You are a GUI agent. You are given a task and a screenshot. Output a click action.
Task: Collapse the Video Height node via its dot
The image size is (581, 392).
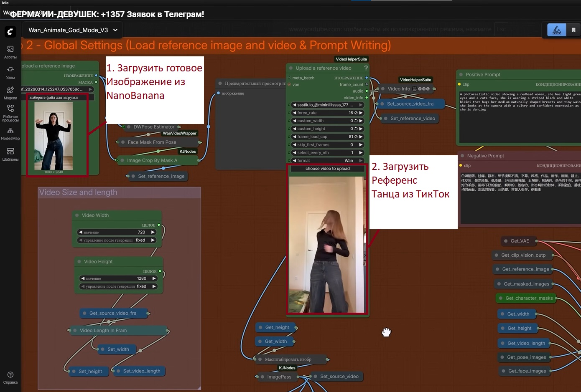pos(79,262)
